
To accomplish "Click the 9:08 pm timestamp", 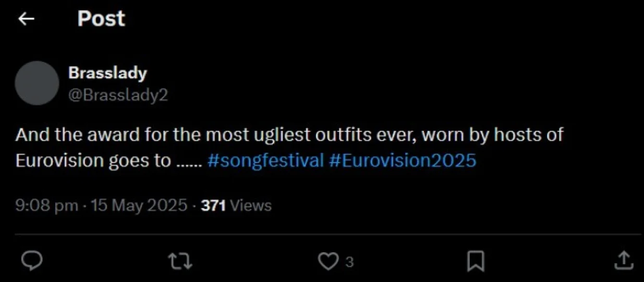I will pos(47,205).
